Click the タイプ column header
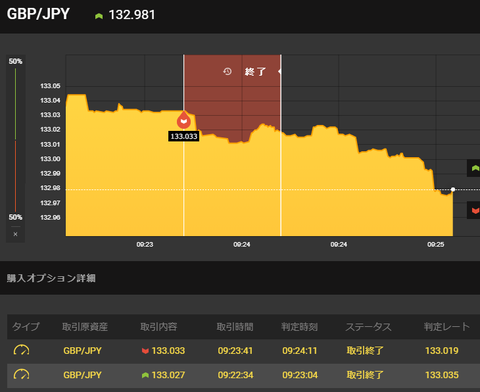The image size is (480, 392). click(26, 327)
